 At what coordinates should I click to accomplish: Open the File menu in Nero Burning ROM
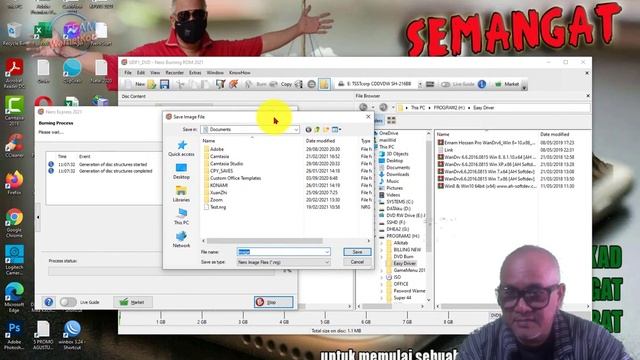click(x=128, y=73)
